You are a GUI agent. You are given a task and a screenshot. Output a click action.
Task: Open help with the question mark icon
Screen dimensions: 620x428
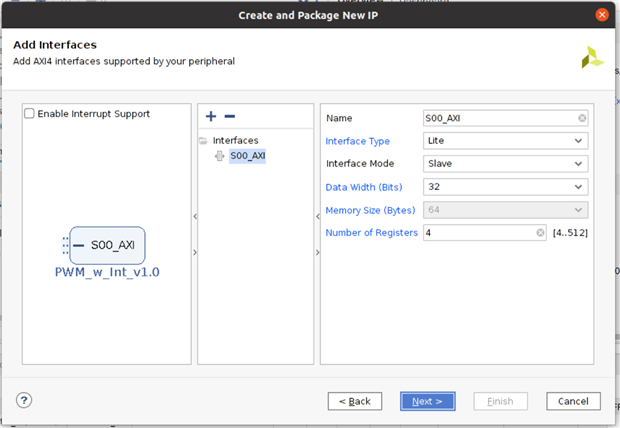24,400
